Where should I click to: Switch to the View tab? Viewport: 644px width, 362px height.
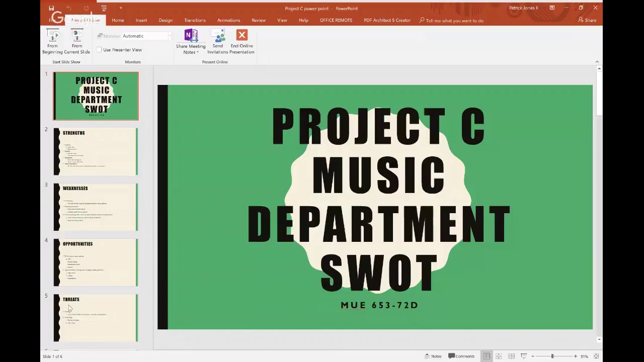[282, 20]
